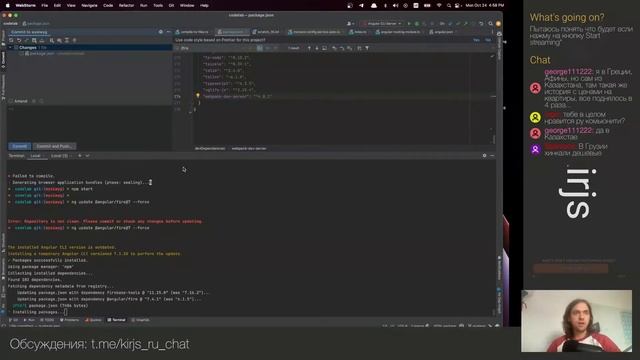Run the Angular CLI Server configuration
The height and width of the screenshot is (360, 640).
click(x=409, y=24)
